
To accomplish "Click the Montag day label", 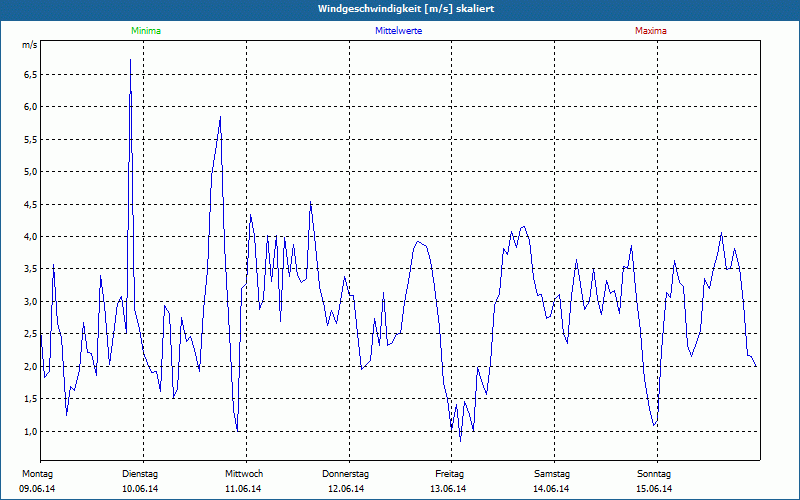I will [x=37, y=474].
